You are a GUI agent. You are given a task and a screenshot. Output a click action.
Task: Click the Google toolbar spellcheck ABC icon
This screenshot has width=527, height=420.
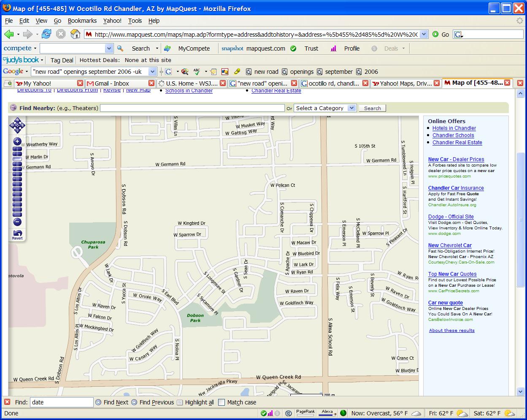coord(197,72)
